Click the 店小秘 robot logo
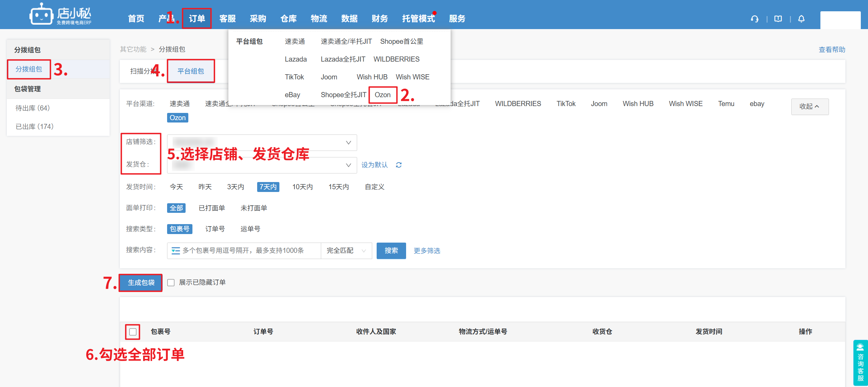 [60, 14]
